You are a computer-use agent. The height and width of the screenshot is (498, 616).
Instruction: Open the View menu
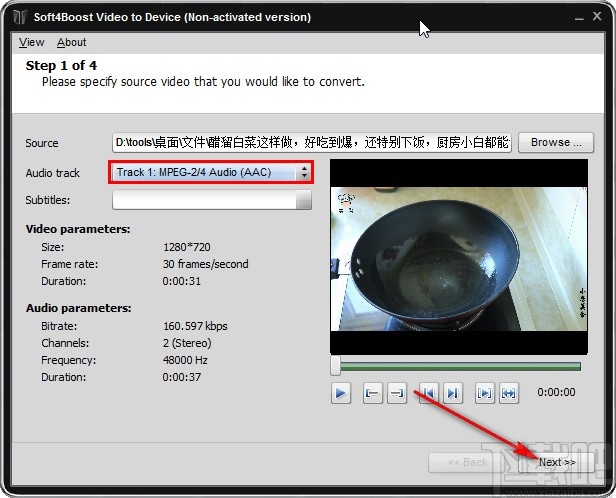click(31, 42)
